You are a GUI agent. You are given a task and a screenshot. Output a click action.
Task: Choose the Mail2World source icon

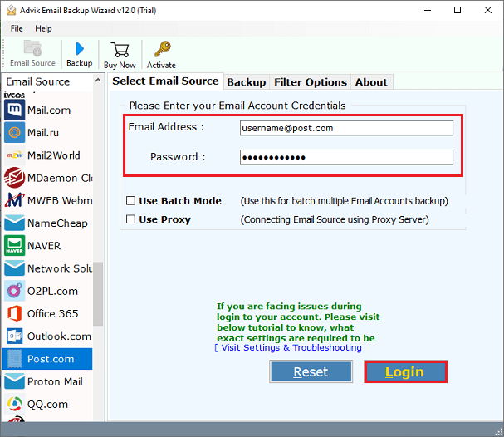click(14, 155)
